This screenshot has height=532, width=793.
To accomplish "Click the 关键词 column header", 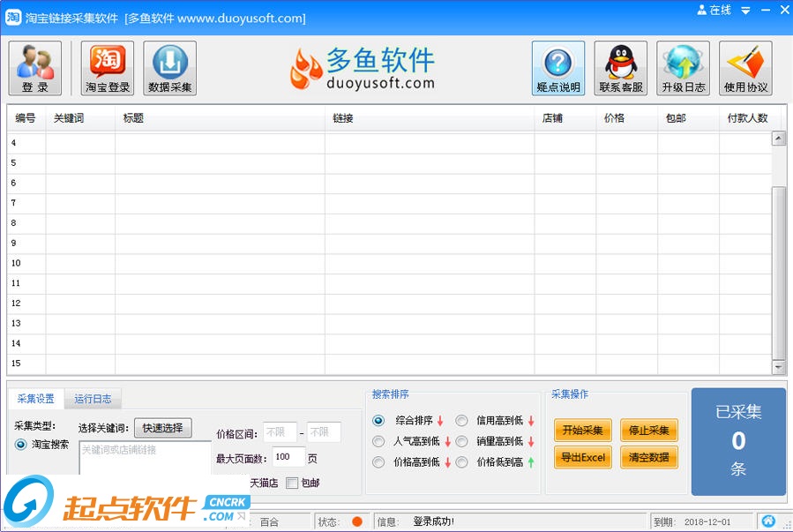I will (80, 118).
